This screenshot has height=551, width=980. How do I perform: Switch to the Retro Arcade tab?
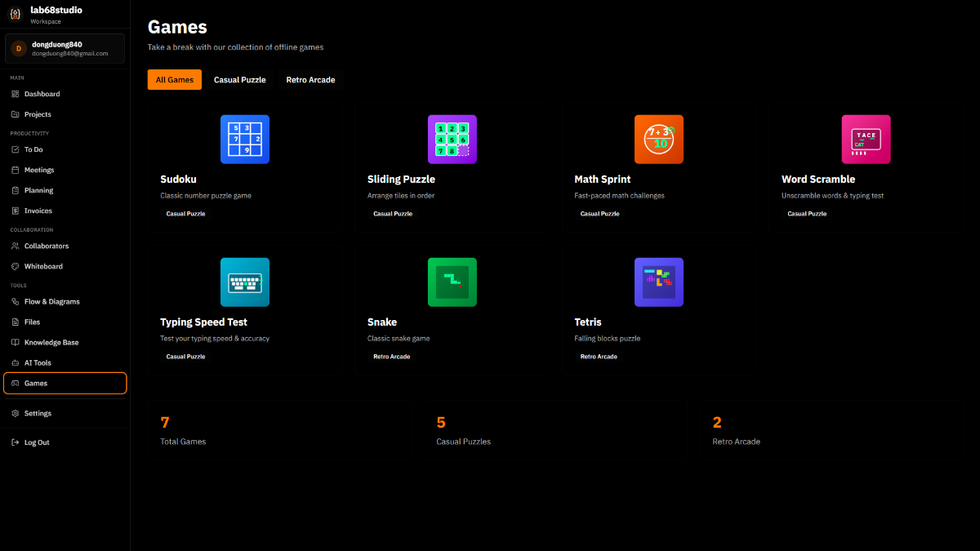310,80
